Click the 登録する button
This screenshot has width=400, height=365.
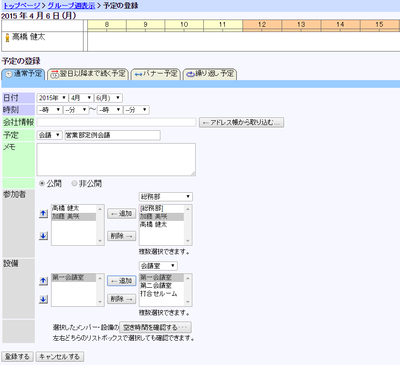click(17, 356)
